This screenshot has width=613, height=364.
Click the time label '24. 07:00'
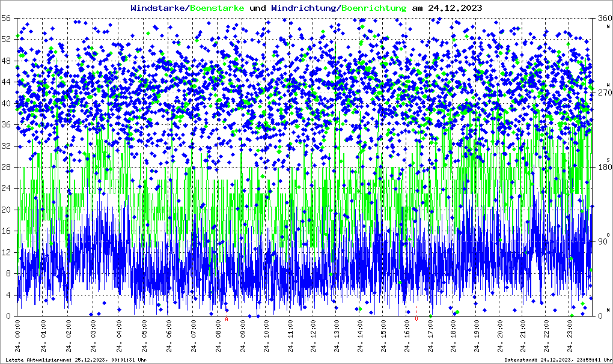pos(194,336)
